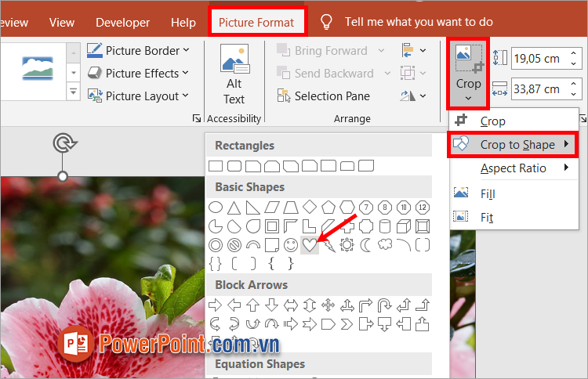Open the Aspect Ratio submenu

point(514,168)
